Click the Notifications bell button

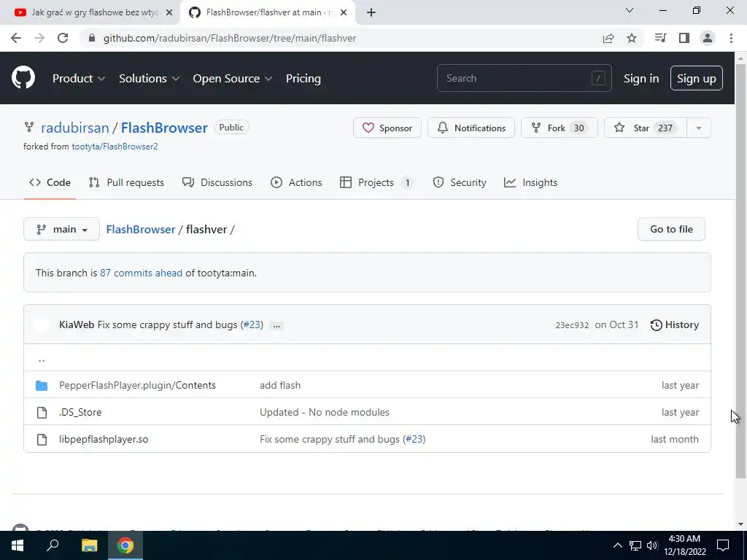click(x=471, y=128)
